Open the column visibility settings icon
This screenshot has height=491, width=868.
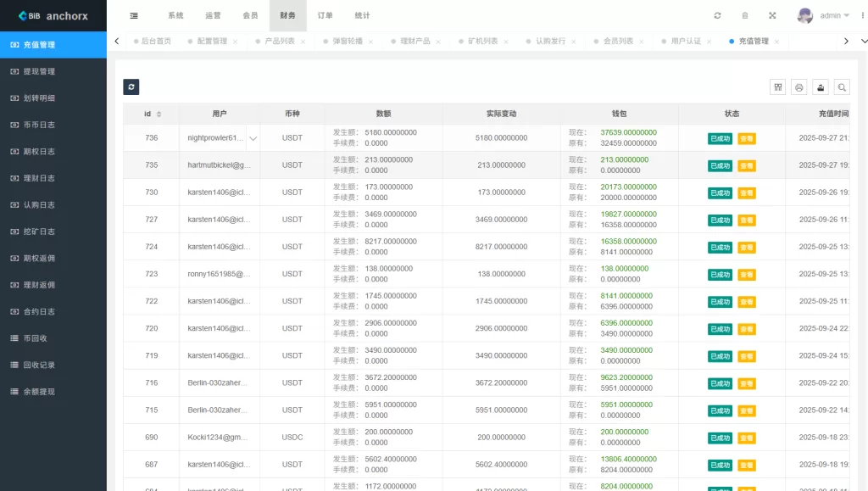(777, 86)
